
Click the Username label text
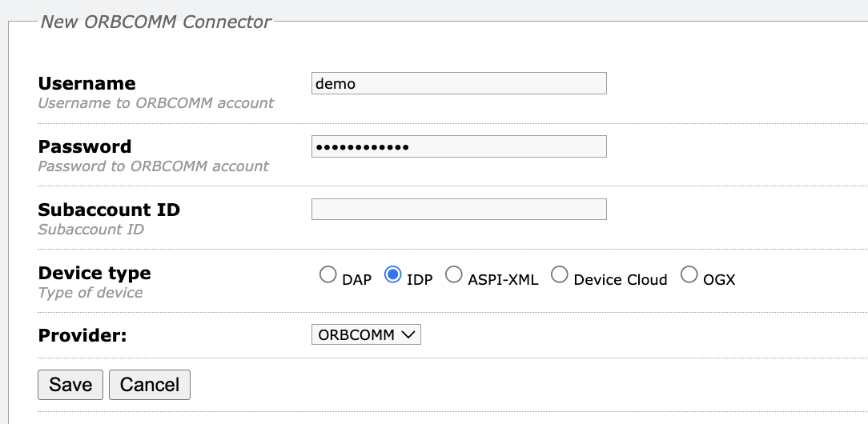[x=87, y=83]
